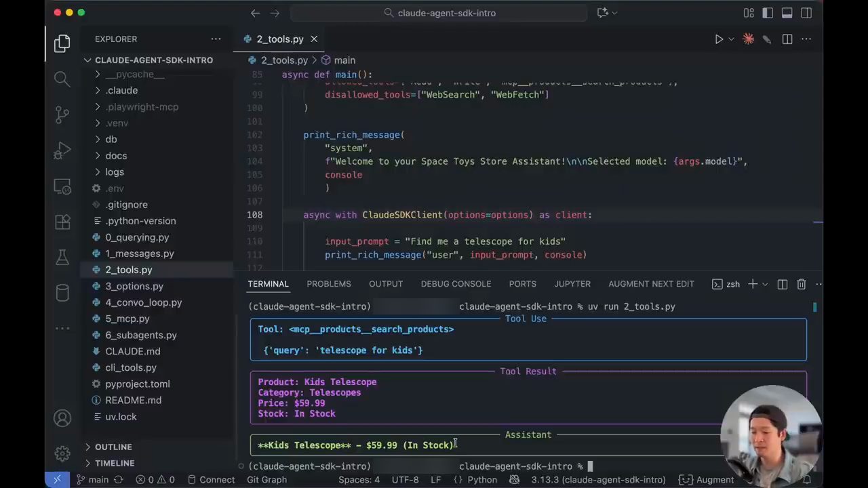
Task: Open the Source Control view
Action: 62,114
